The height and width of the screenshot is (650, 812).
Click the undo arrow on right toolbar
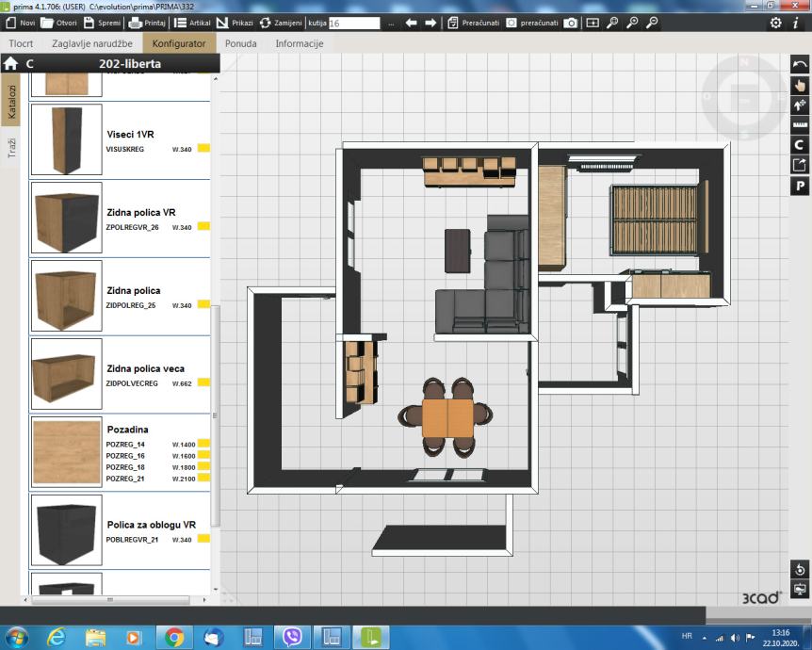(x=800, y=65)
